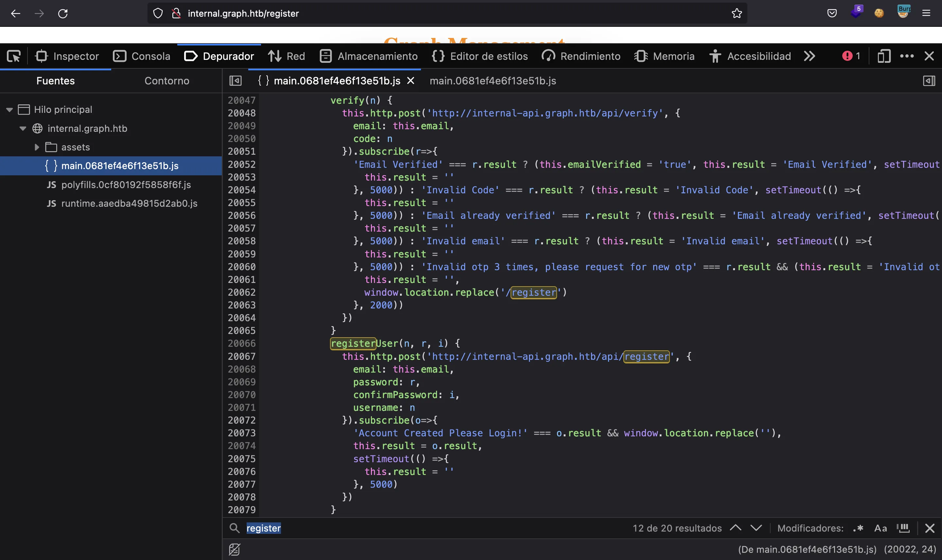Open devtools customize options menu

pyautogui.click(x=907, y=56)
